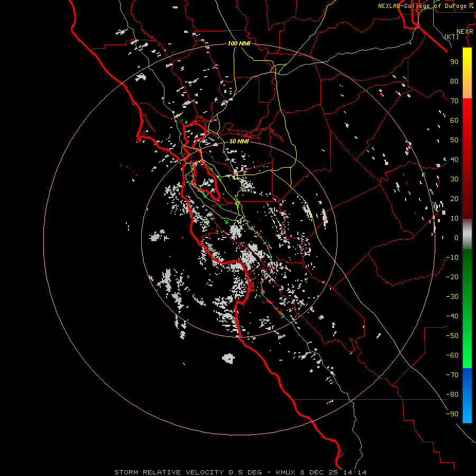Select the 60 value on the velocity scale
This screenshot has height=476, width=476.
(x=454, y=120)
